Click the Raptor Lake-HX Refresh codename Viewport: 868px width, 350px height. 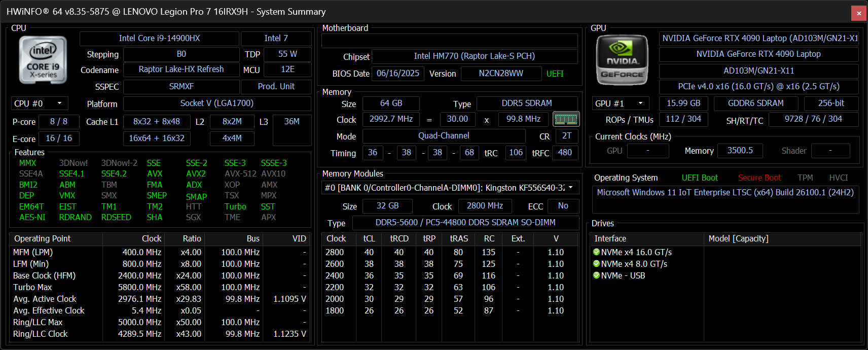tap(181, 69)
